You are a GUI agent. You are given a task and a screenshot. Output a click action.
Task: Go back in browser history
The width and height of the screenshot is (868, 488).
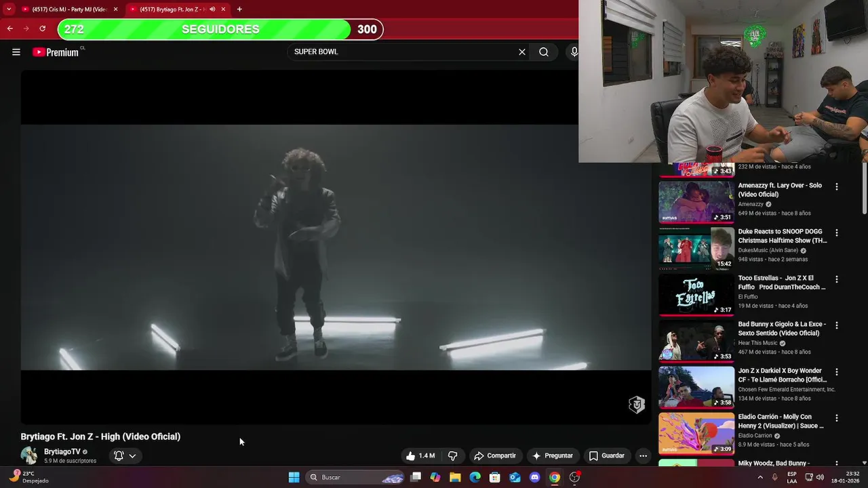coord(9,28)
